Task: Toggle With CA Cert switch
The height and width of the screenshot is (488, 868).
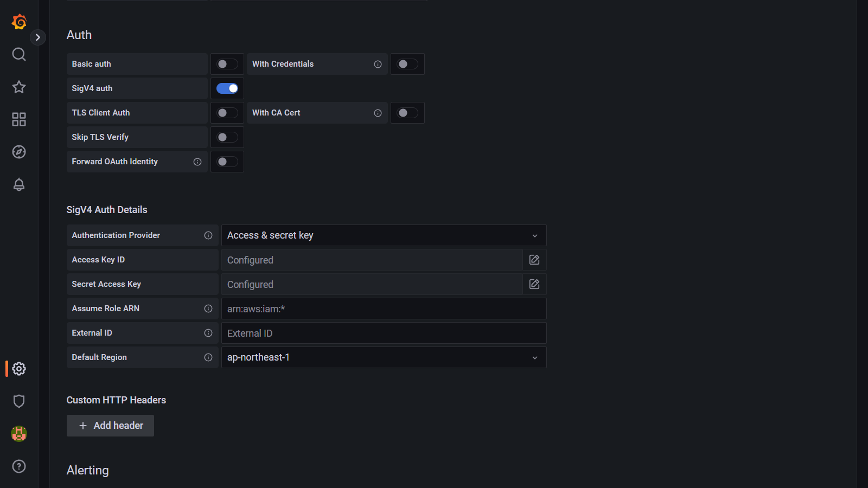Action: [407, 113]
